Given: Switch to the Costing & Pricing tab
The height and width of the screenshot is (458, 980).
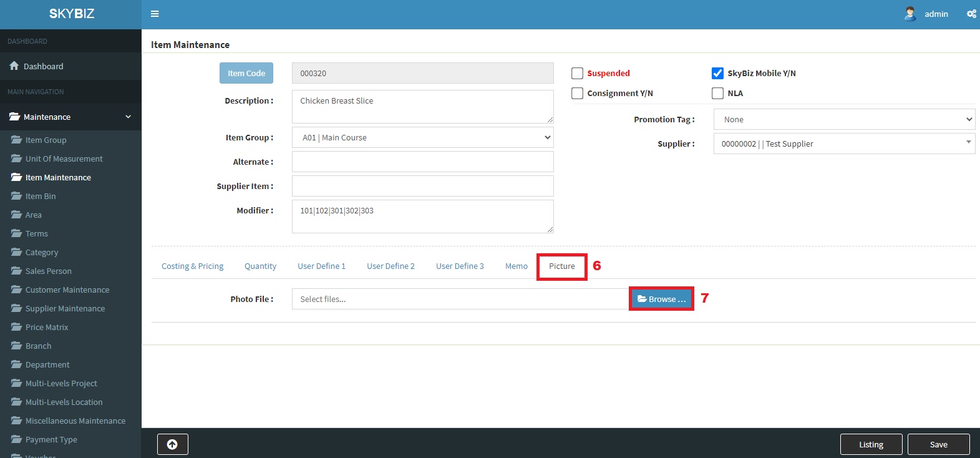Looking at the screenshot, I should (x=192, y=266).
